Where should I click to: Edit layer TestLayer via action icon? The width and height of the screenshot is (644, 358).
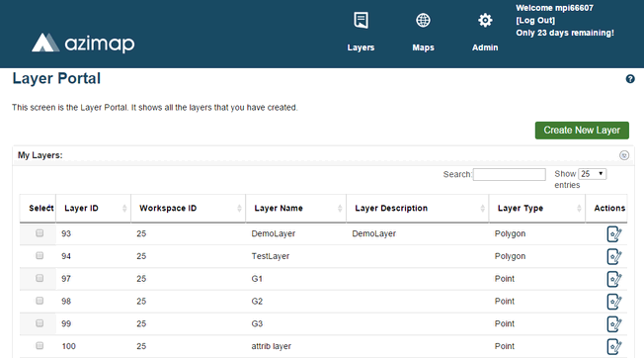[614, 256]
